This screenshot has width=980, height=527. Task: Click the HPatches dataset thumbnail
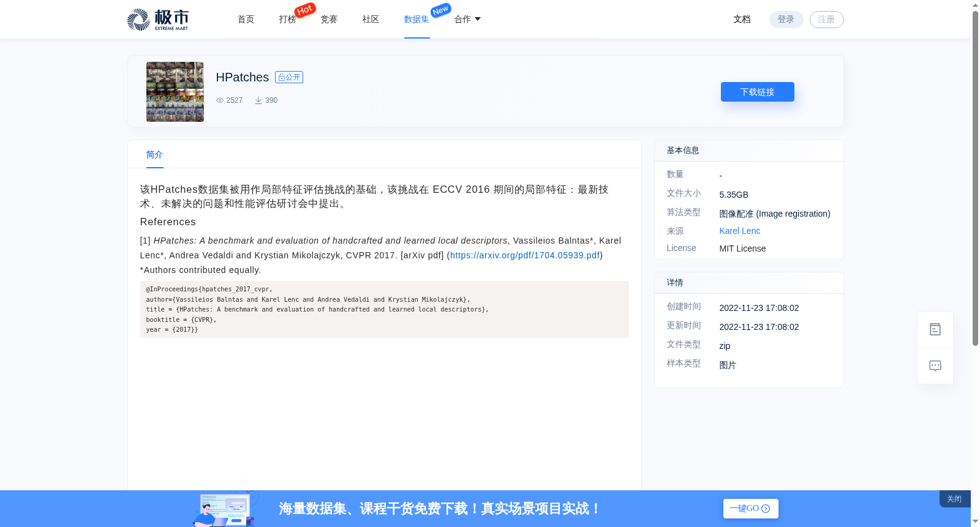point(175,92)
